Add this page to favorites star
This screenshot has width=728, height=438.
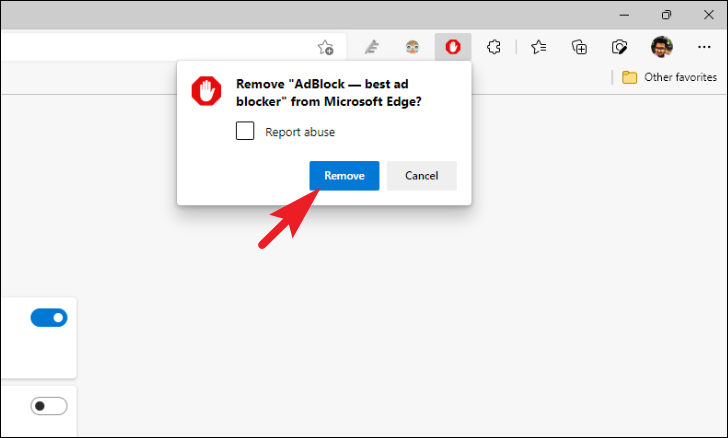(x=325, y=47)
